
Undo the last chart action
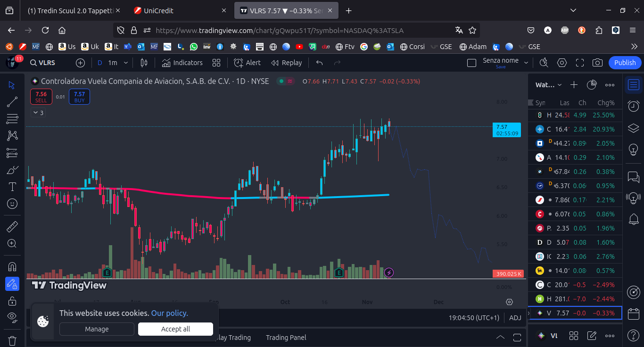click(x=320, y=63)
